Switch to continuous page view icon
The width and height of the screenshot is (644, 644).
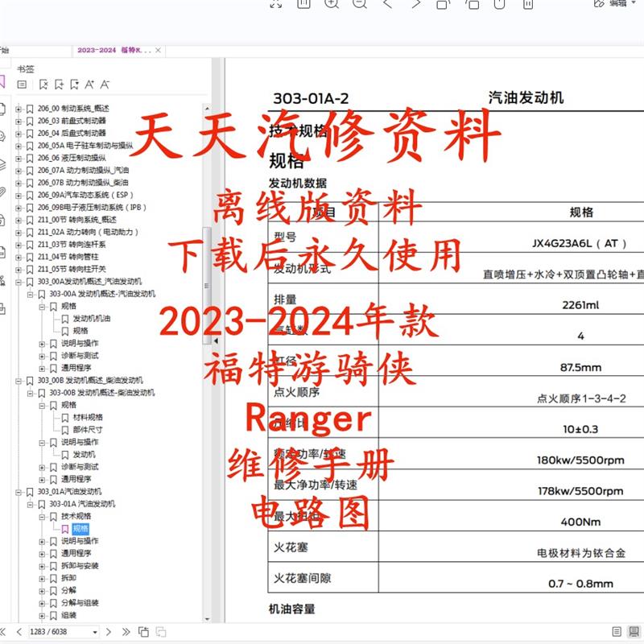click(x=634, y=632)
